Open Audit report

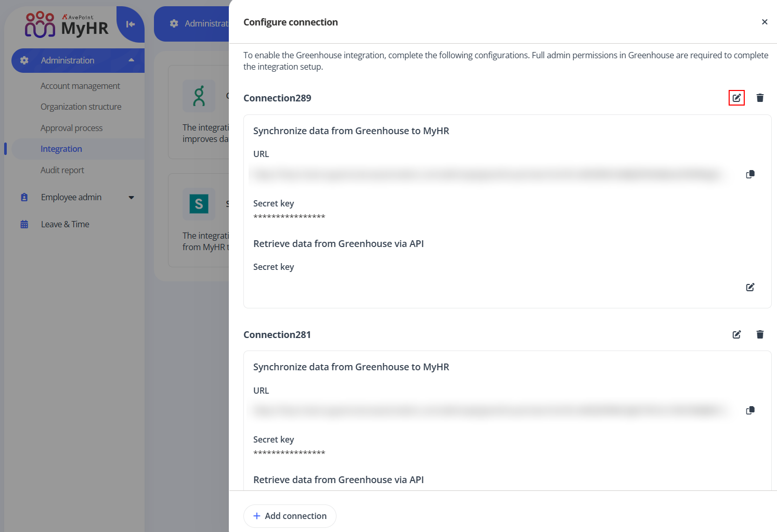pyautogui.click(x=62, y=170)
